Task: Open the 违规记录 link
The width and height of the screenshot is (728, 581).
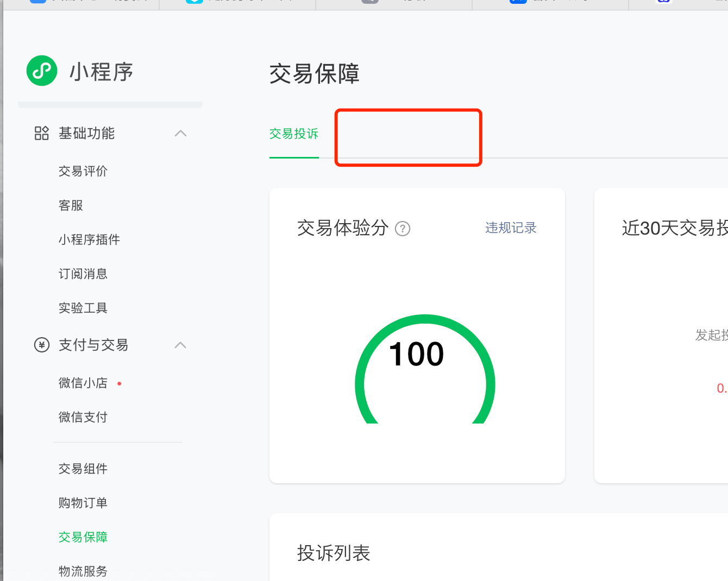Action: tap(511, 228)
